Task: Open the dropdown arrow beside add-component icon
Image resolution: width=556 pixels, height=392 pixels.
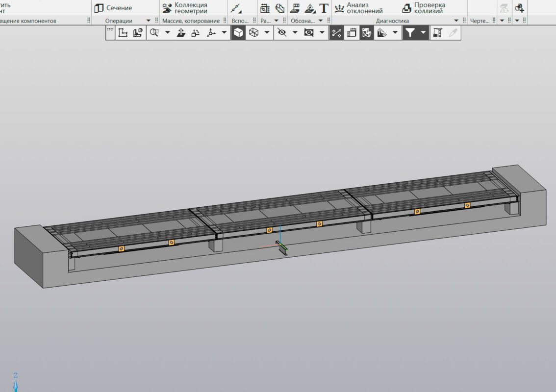Action: click(x=517, y=21)
